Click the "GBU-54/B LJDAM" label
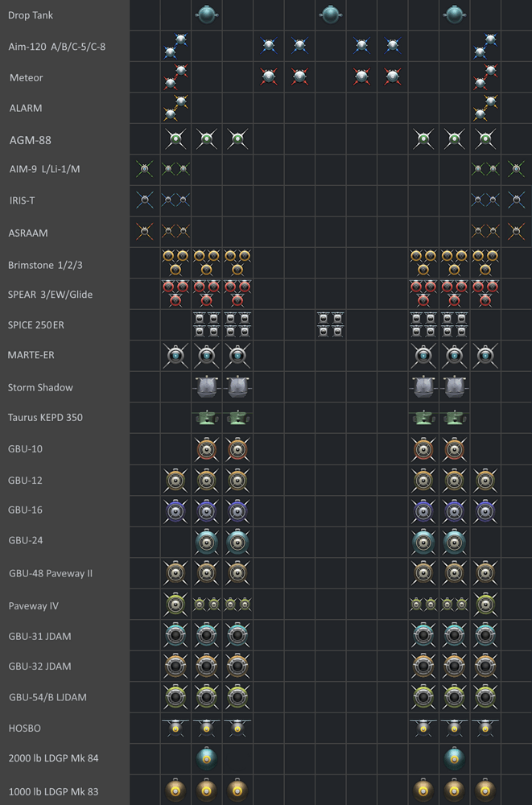The height and width of the screenshot is (805, 532). click(x=47, y=697)
